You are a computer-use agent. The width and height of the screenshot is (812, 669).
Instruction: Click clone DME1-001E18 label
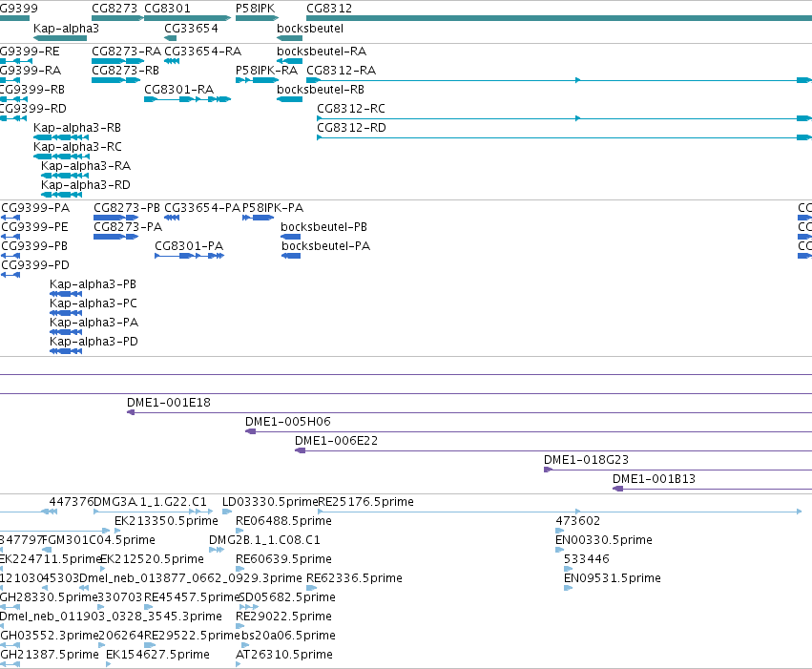click(x=169, y=403)
